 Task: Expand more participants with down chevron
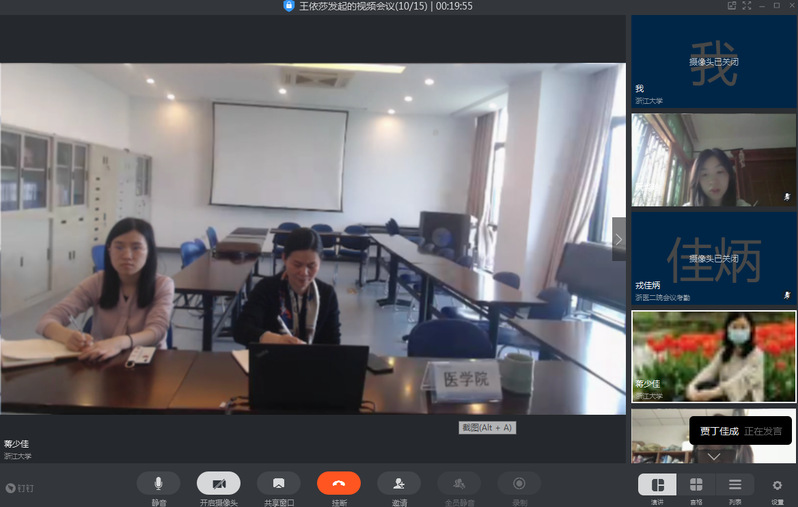point(713,456)
